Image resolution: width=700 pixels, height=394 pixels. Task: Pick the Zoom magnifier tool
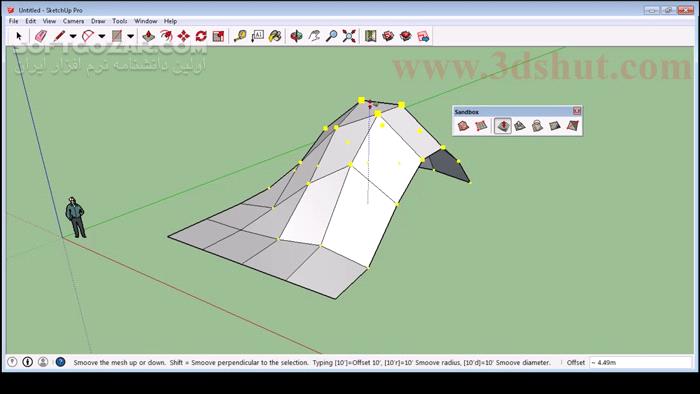pos(332,36)
